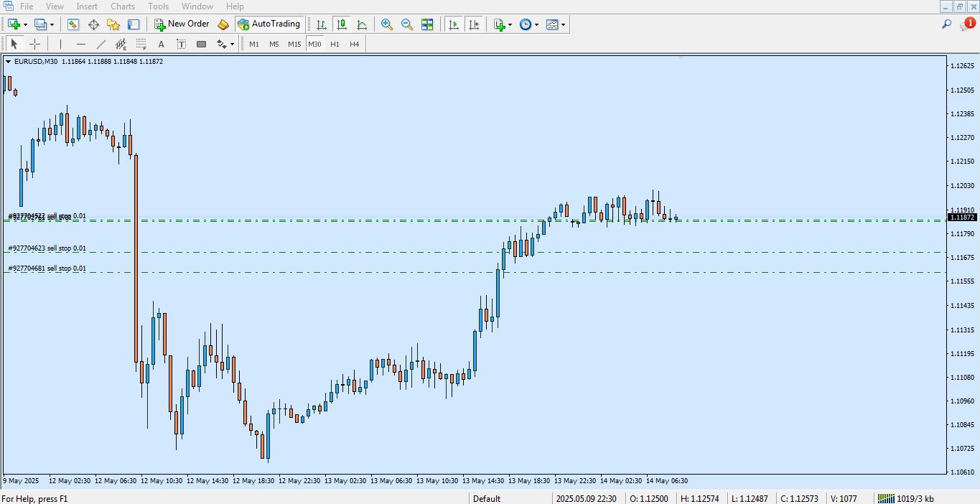Screen dimensions: 980x504
Task: Switch to H4 timeframe
Action: click(x=354, y=44)
